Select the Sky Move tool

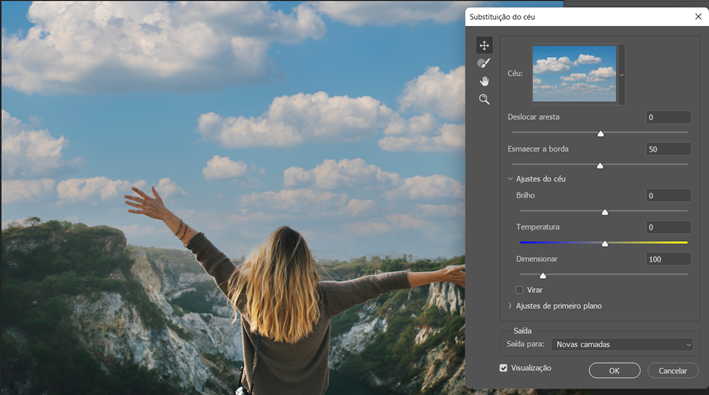point(484,45)
